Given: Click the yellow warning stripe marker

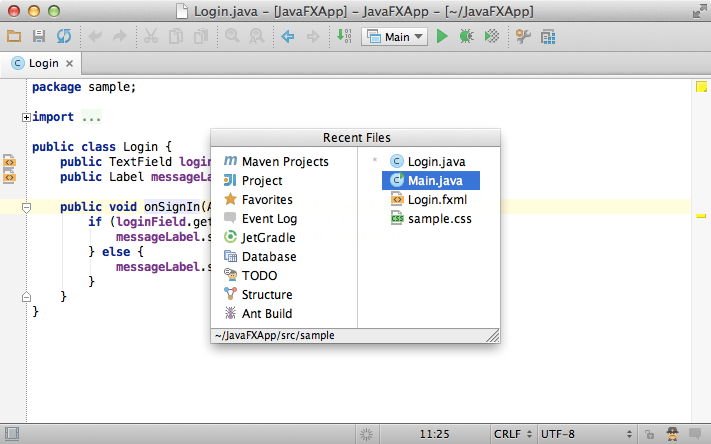Looking at the screenshot, I should coord(701,216).
